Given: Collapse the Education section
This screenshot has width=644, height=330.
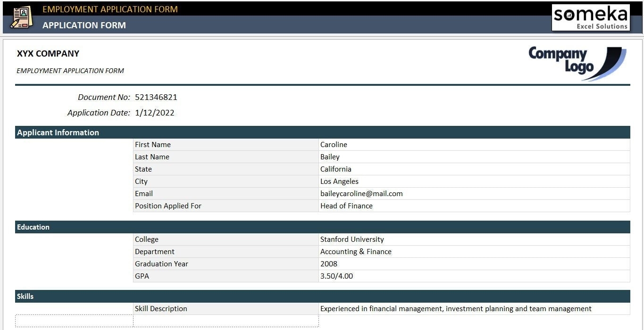Looking at the screenshot, I should click(x=33, y=227).
